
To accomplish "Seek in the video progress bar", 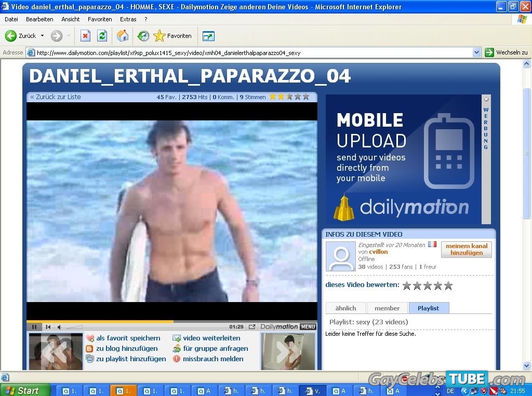I will [171, 321].
